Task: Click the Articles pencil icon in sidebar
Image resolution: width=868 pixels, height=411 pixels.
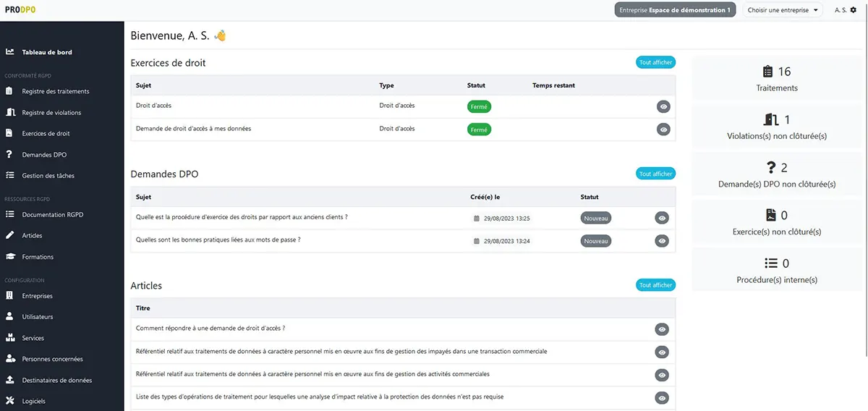Action: tap(9, 235)
